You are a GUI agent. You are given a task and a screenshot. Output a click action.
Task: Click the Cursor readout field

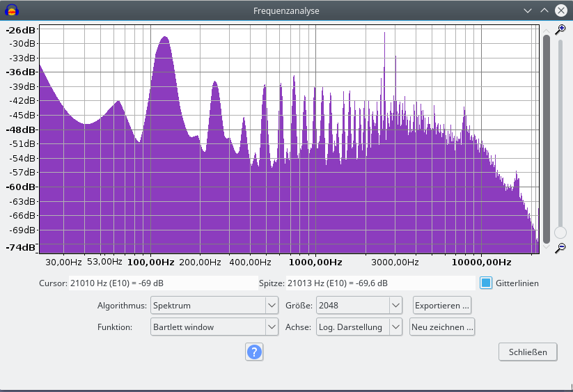pyautogui.click(x=164, y=283)
